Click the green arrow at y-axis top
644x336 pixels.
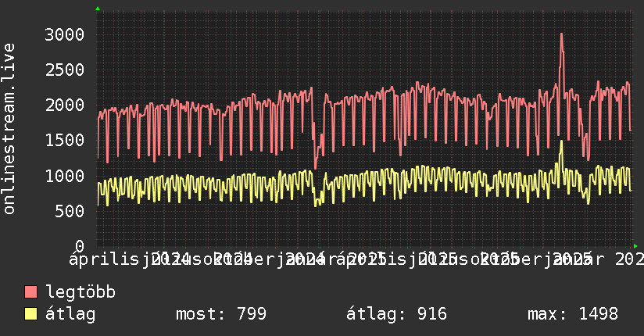click(x=98, y=9)
